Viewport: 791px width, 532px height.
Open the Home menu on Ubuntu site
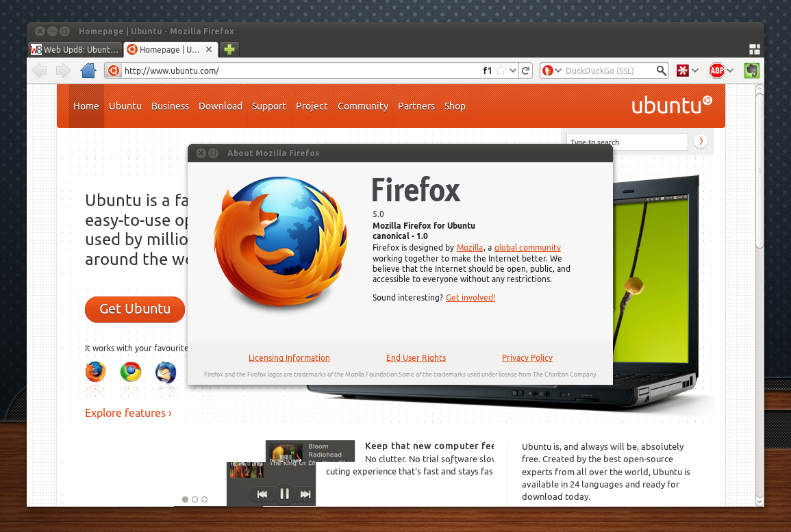coord(86,106)
